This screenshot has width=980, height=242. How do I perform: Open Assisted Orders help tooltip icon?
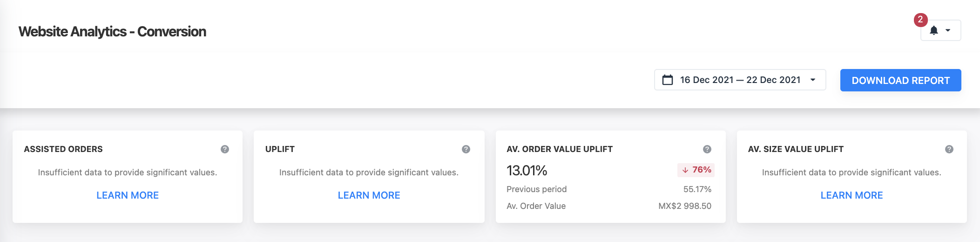click(x=225, y=149)
